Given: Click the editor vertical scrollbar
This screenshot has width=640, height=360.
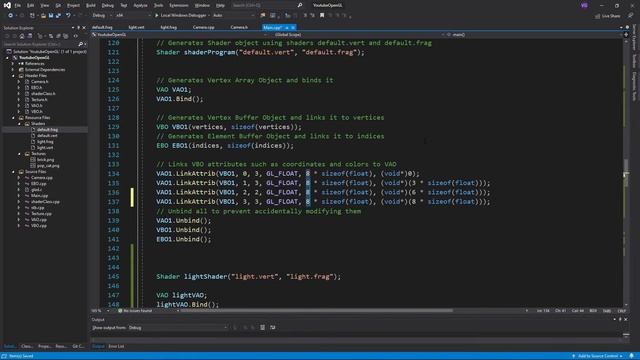Looking at the screenshot, I should (626, 172).
